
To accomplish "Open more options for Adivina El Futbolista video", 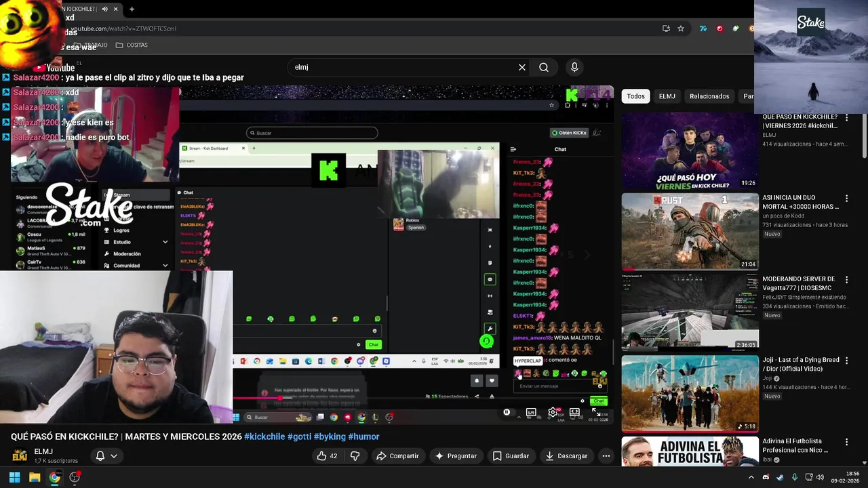I will (x=846, y=442).
